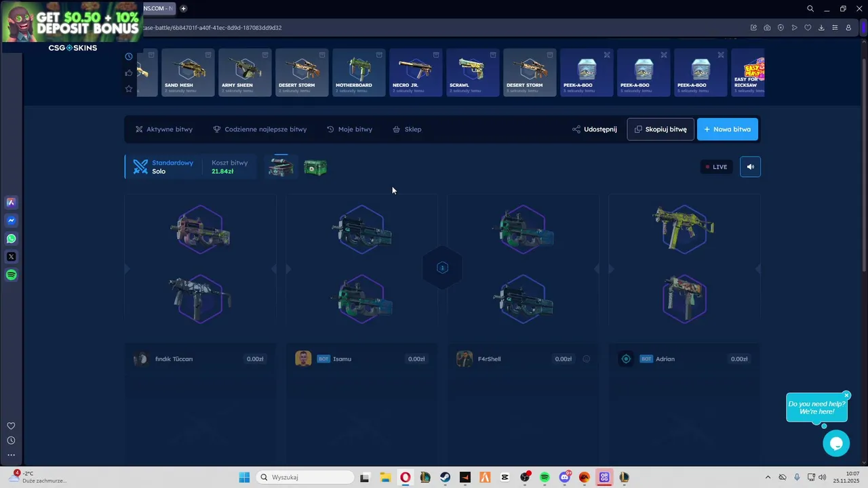Click the green second case thumbnail
Image resolution: width=868 pixels, height=488 pixels.
pyautogui.click(x=315, y=167)
